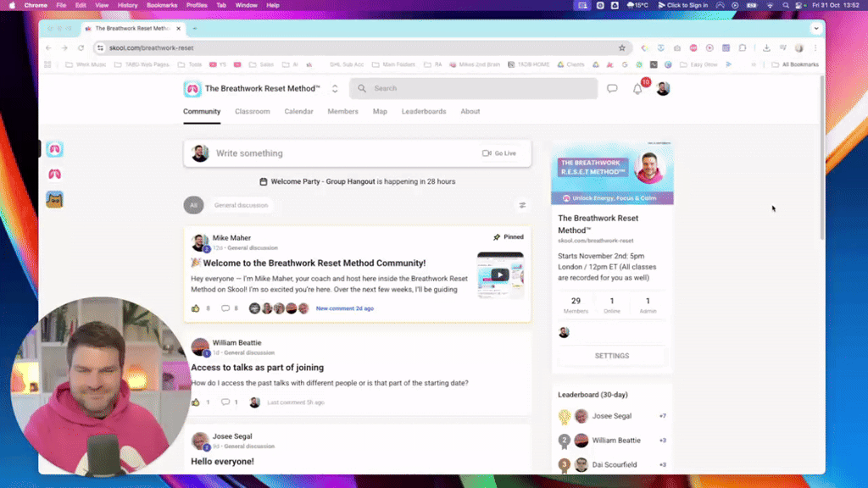Open the profile avatar menu in Skool header

663,88
